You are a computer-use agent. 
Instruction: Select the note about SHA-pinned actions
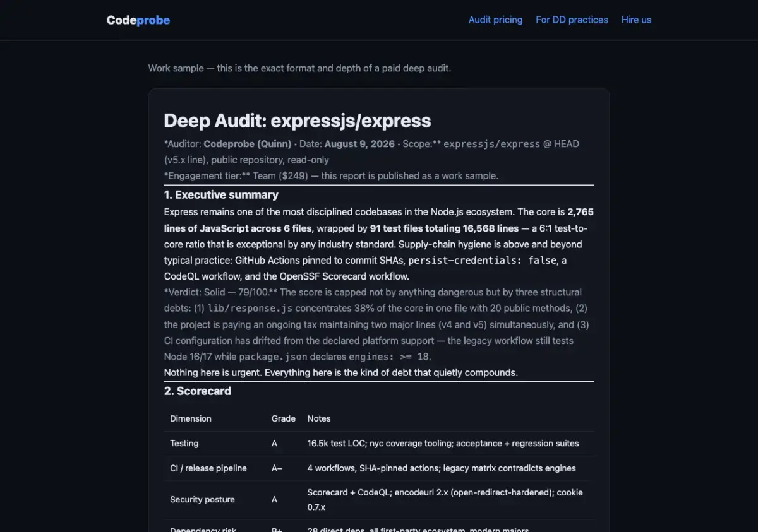click(x=442, y=468)
